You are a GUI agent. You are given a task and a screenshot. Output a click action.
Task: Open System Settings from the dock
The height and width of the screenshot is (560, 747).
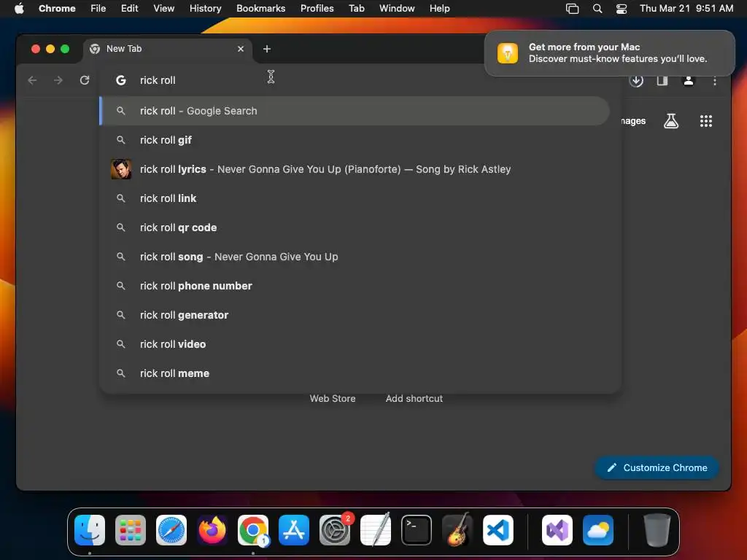[x=334, y=530]
